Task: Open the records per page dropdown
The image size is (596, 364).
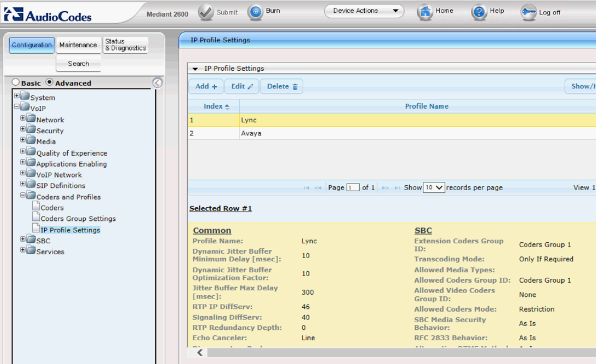Action: click(x=434, y=188)
